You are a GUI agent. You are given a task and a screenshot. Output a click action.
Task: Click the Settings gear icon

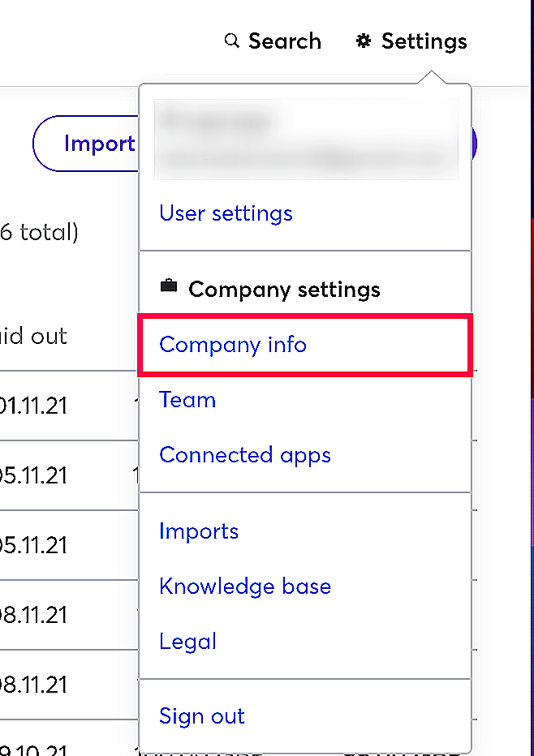click(363, 40)
